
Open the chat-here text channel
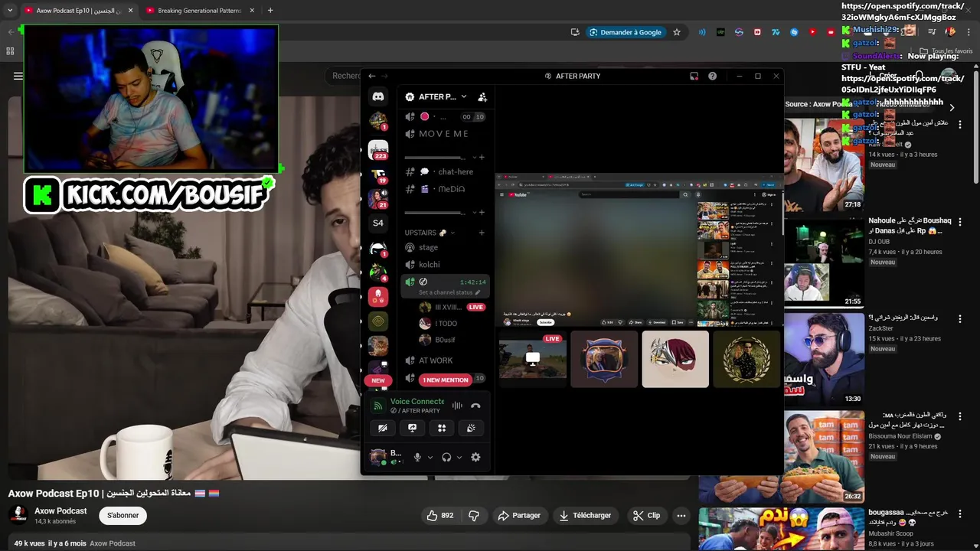(444, 171)
